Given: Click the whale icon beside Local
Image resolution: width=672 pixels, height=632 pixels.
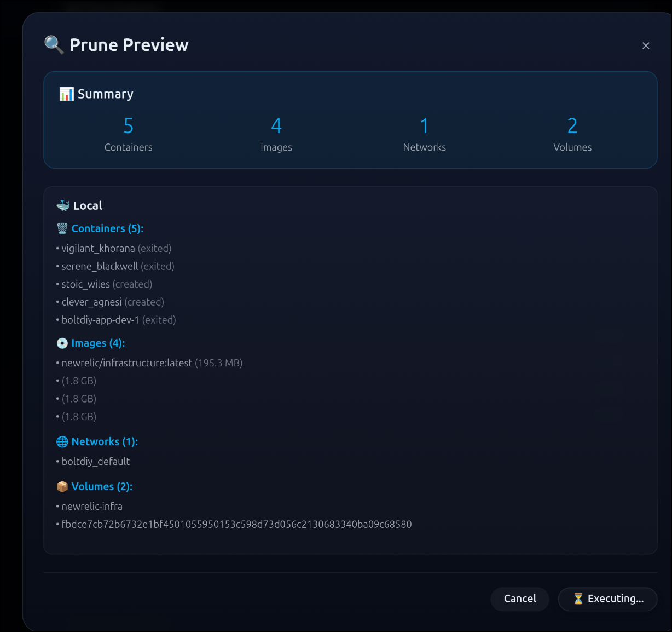Looking at the screenshot, I should tap(63, 205).
